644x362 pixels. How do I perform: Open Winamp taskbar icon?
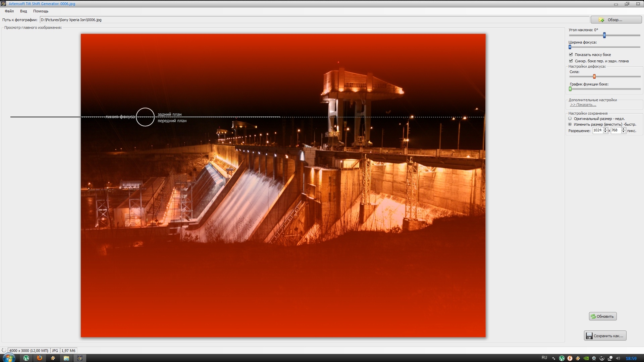pyautogui.click(x=53, y=358)
